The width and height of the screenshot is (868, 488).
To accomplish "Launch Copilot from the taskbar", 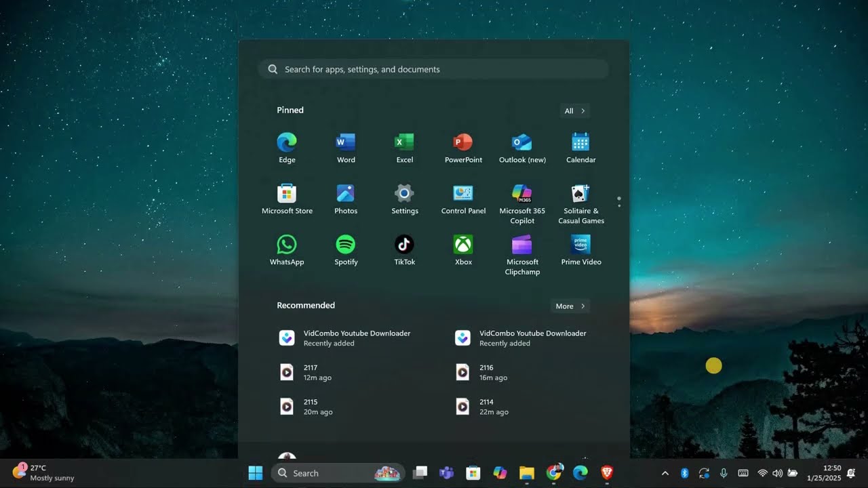I will point(500,473).
